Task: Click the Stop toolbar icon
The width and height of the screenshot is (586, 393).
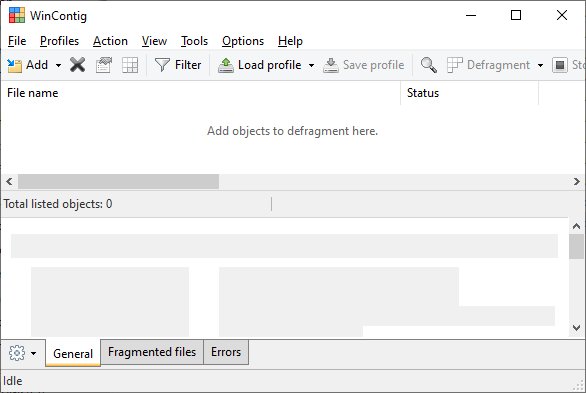Action: click(x=560, y=65)
